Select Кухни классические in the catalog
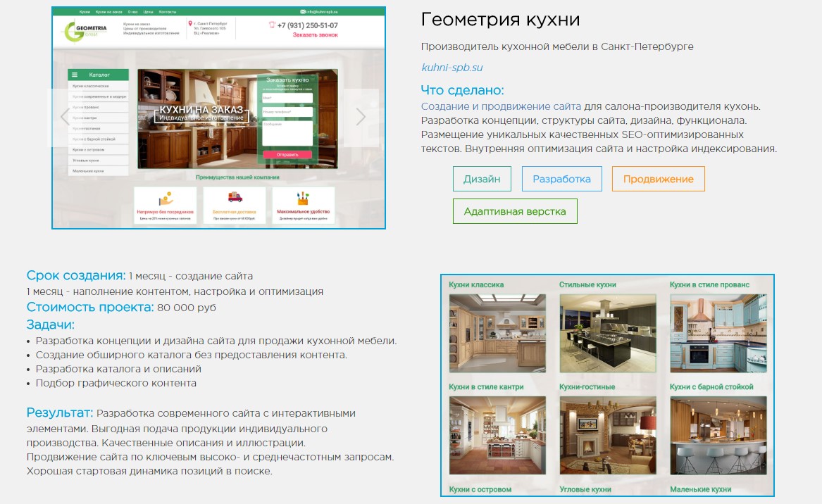The width and height of the screenshot is (822, 504). (98, 86)
